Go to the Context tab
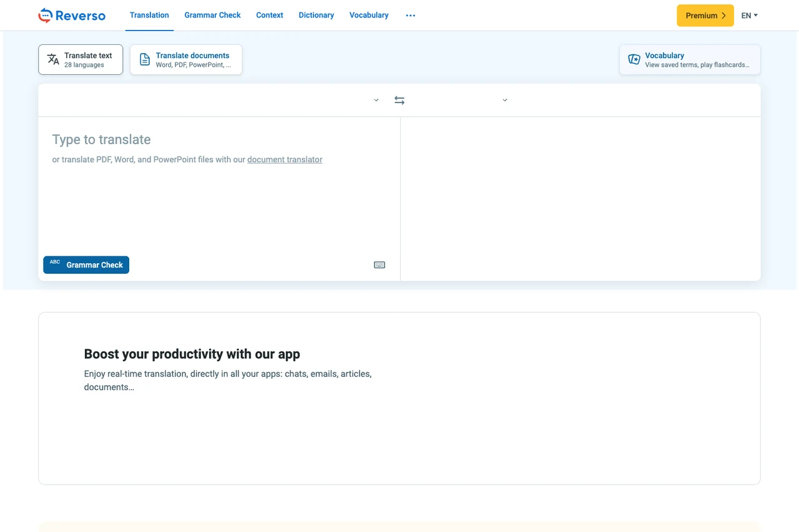This screenshot has height=532, width=799. point(270,15)
